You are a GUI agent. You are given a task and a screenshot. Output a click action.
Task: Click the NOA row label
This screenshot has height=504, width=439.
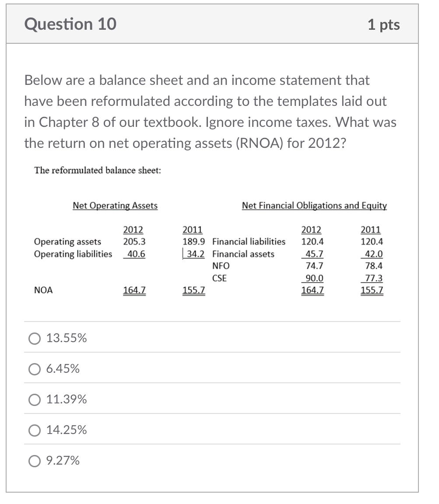tap(42, 289)
